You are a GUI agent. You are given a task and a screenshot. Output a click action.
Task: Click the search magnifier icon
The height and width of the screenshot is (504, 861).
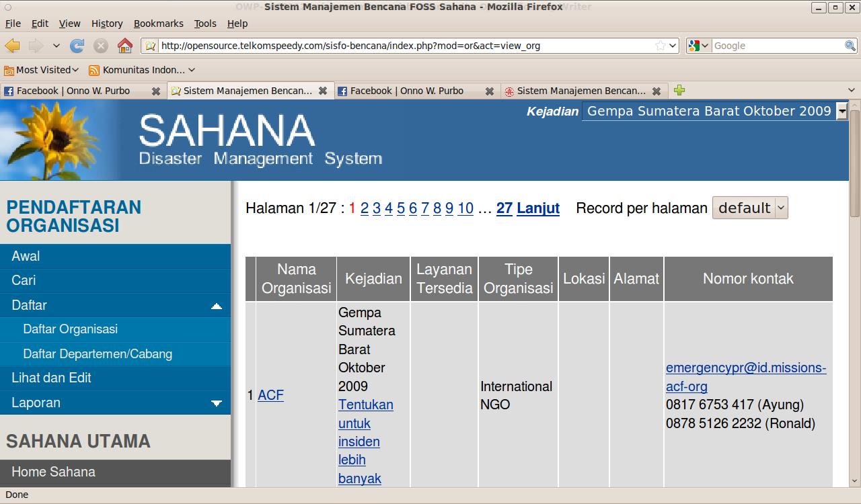pos(850,46)
